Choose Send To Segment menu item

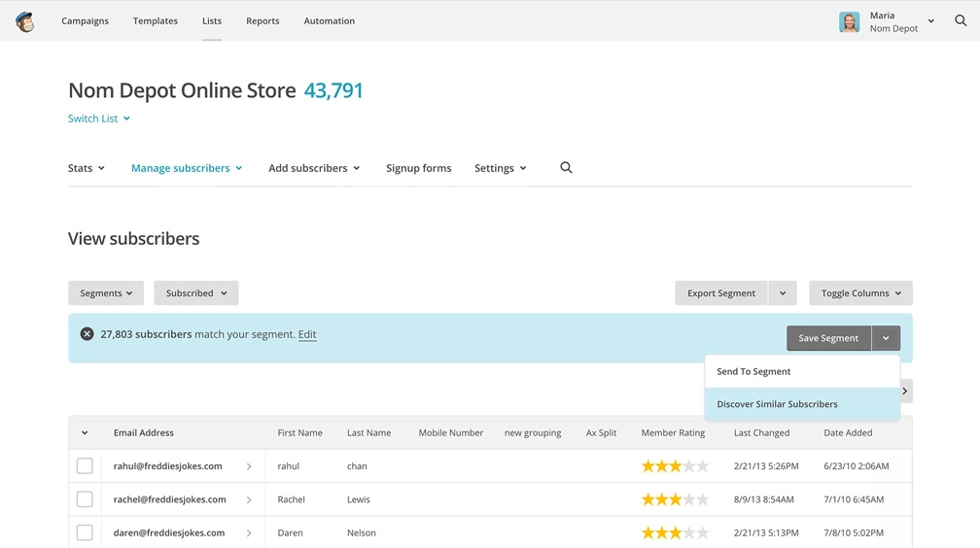coord(802,371)
